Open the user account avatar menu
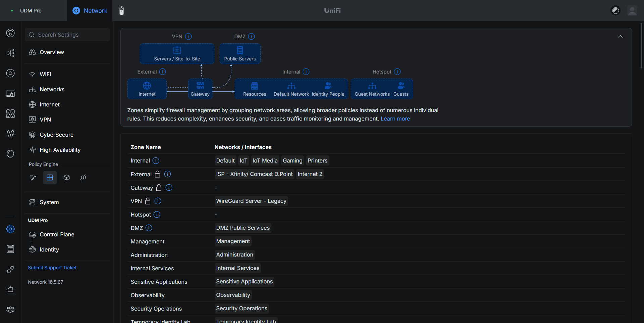644x323 pixels. click(632, 11)
